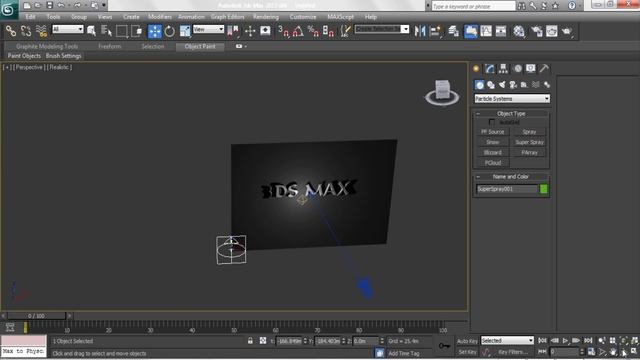Open the quick access toolbar customize arrow

(x=104, y=5)
